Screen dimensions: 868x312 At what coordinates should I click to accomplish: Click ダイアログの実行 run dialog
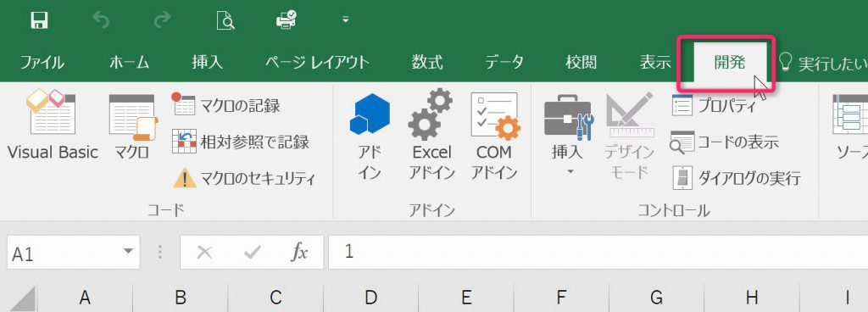coord(737,178)
